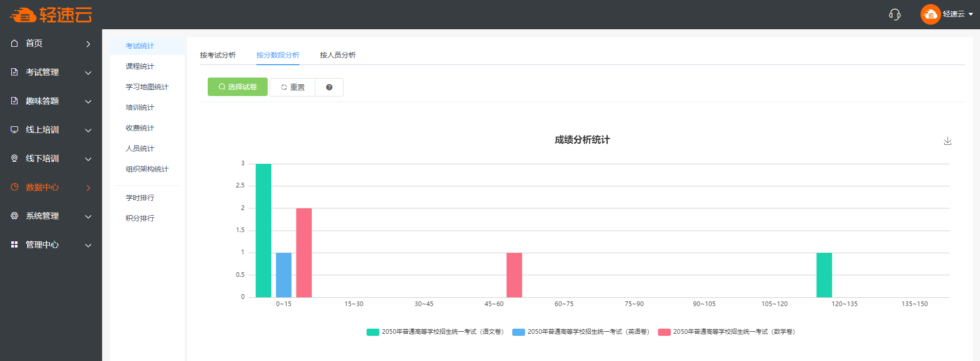The height and width of the screenshot is (361, 980).
Task: Click the 数据中心 pie chart icon
Action: coord(14,187)
